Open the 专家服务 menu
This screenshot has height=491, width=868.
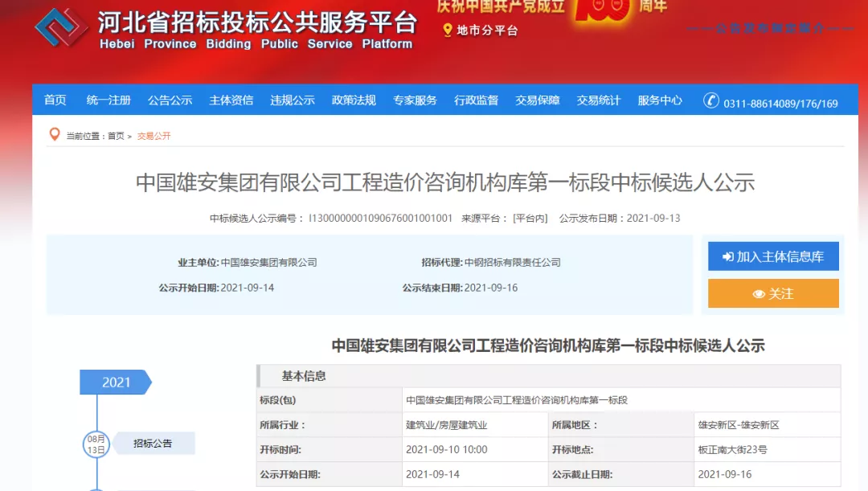point(416,100)
